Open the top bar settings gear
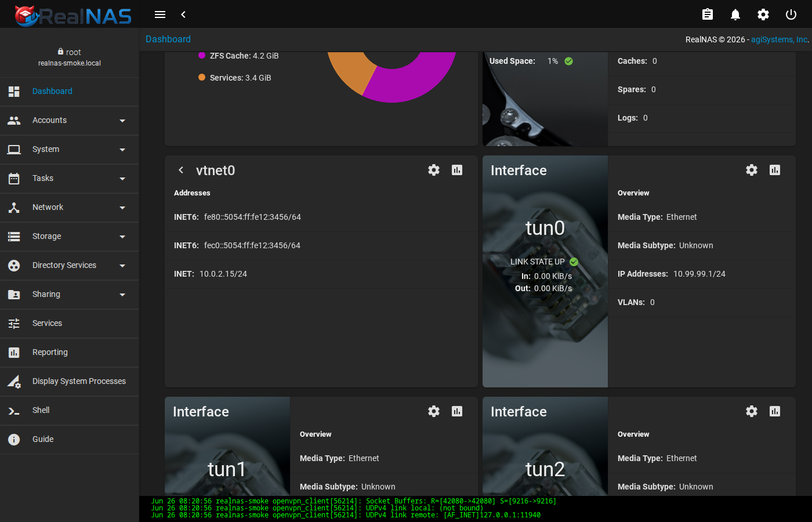 click(763, 14)
